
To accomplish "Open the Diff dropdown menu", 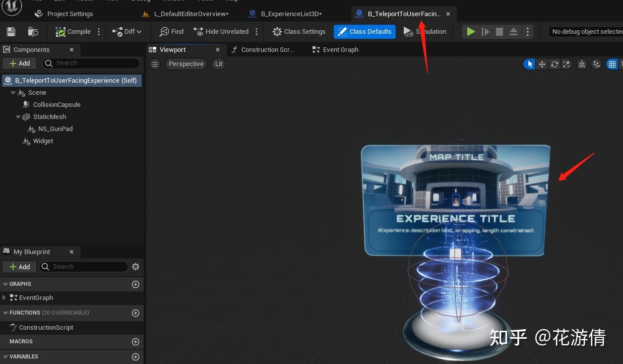I will tap(128, 31).
